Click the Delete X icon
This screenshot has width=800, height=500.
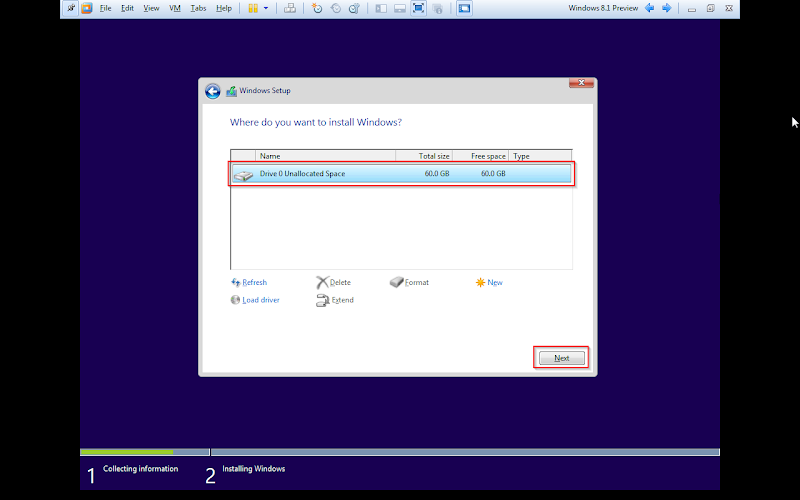click(322, 282)
